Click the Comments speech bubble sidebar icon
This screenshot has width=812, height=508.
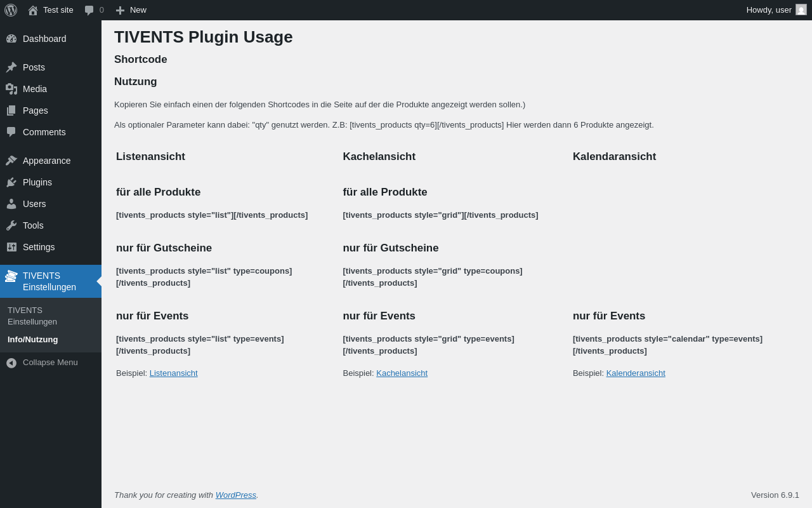[x=11, y=132]
